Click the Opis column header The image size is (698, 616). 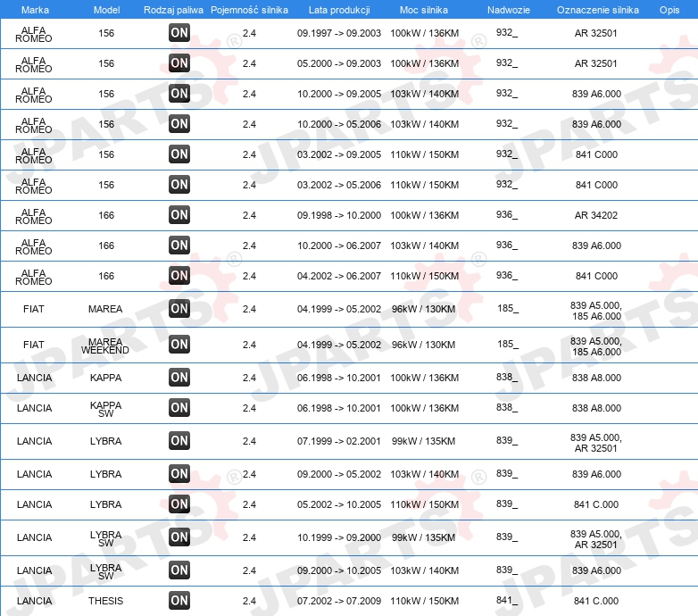(669, 10)
